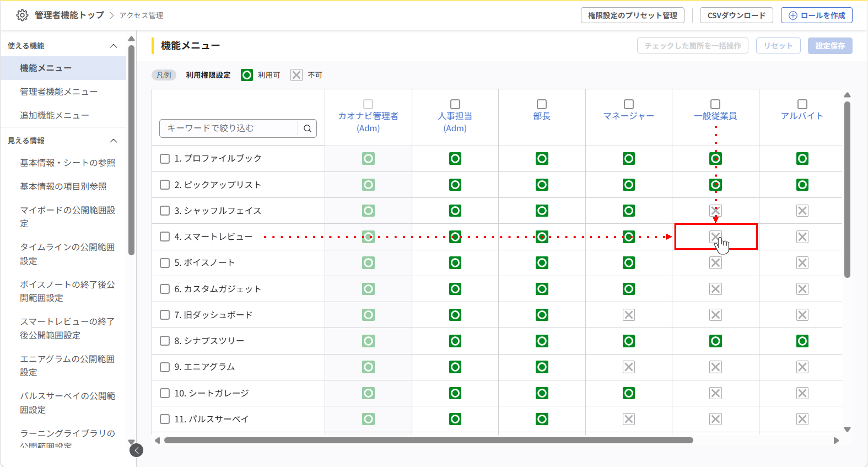This screenshot has width=868, height=467.
Task: Toggle ボイスノート permission for 一般従業員
Action: coord(715,263)
